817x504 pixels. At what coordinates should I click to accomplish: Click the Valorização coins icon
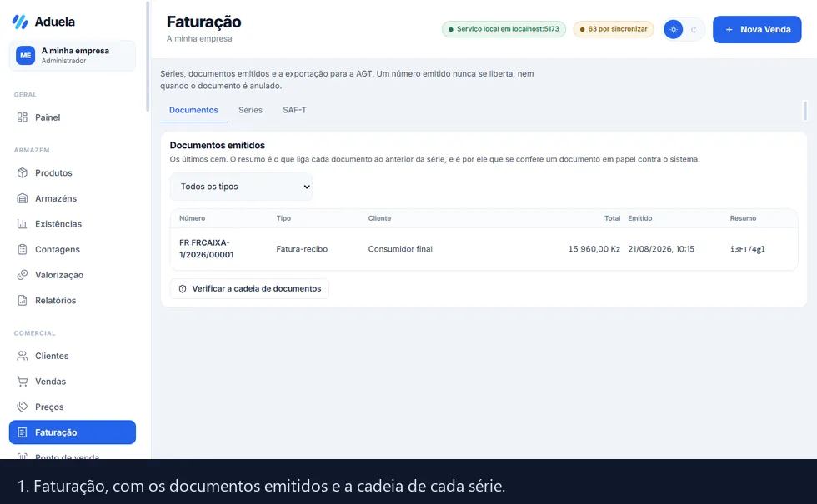[22, 275]
